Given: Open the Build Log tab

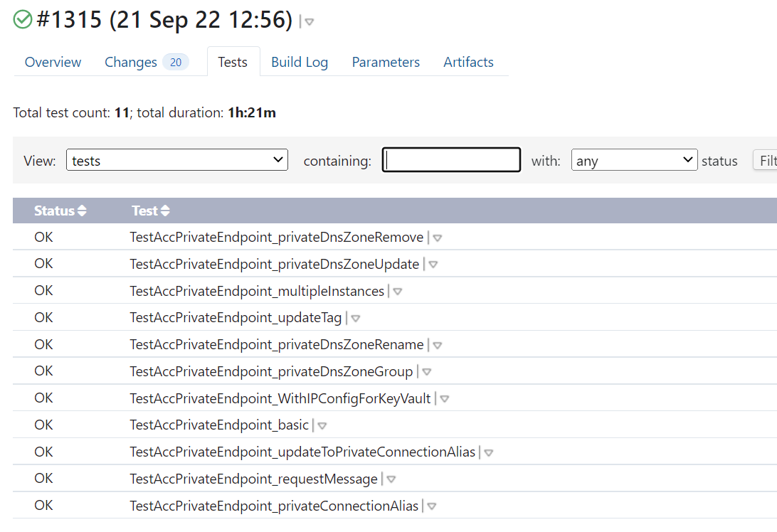Looking at the screenshot, I should pyautogui.click(x=300, y=62).
